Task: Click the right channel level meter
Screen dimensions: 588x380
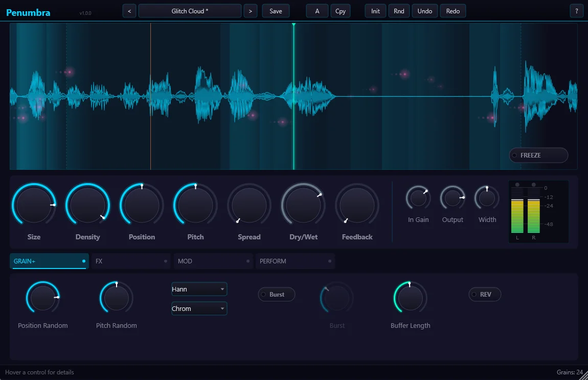Action: pos(534,211)
